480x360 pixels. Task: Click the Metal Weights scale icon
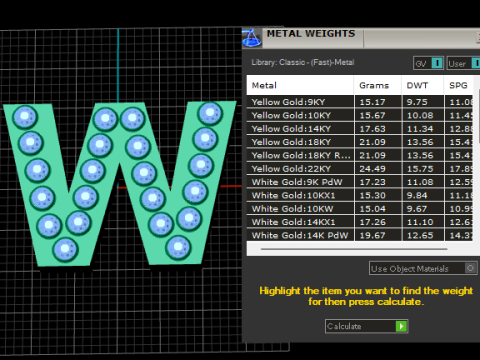tap(252, 38)
